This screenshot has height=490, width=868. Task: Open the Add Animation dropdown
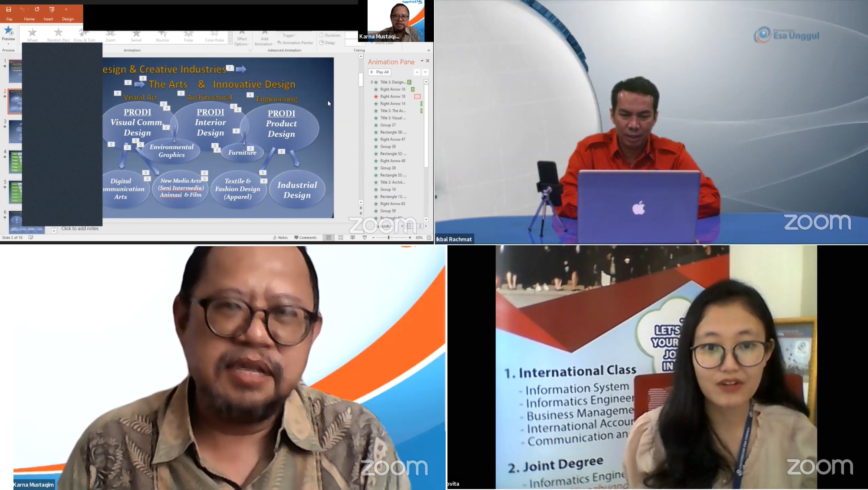pyautogui.click(x=263, y=39)
